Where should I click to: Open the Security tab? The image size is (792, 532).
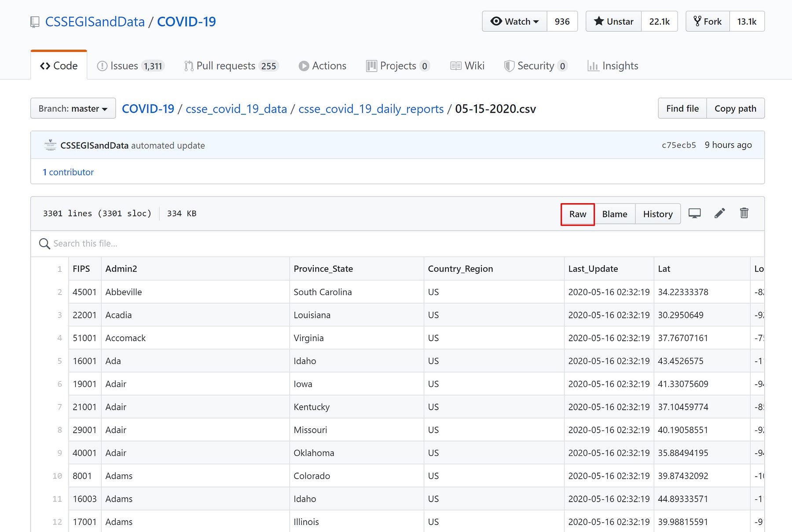[x=536, y=66]
